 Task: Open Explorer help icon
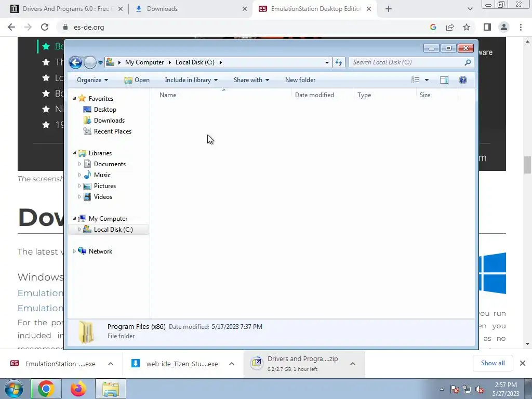tap(463, 80)
